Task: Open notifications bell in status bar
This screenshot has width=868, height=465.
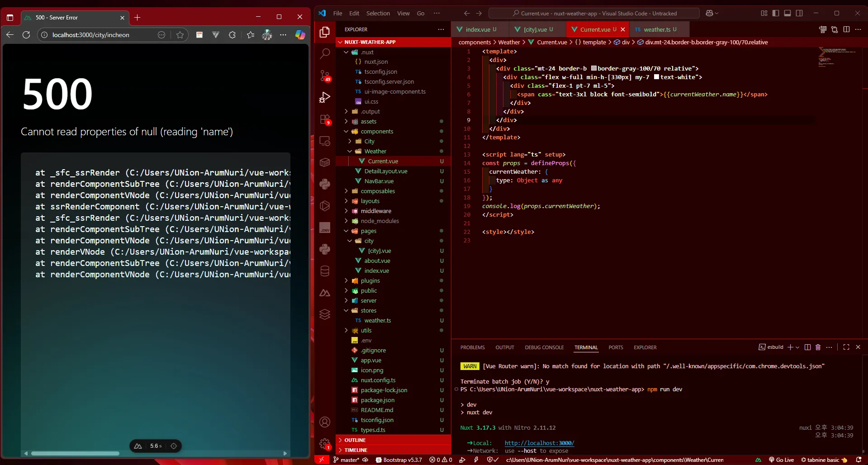Action: (859, 460)
